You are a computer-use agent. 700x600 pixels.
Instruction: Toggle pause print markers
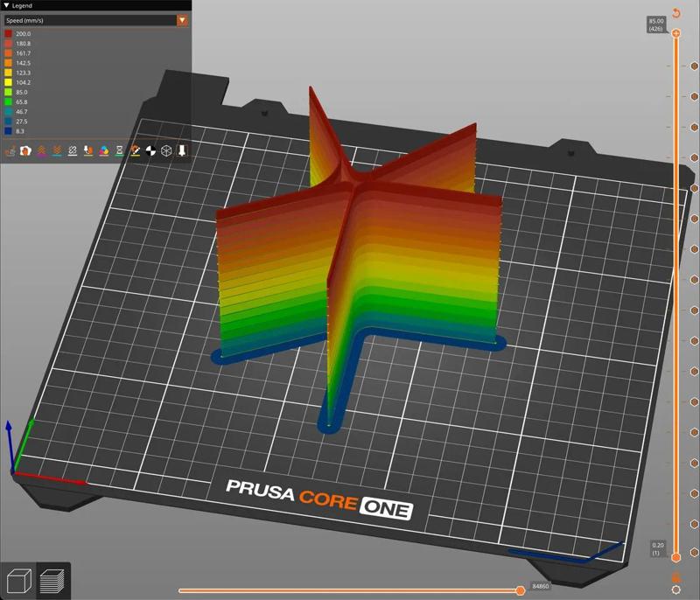[120, 150]
